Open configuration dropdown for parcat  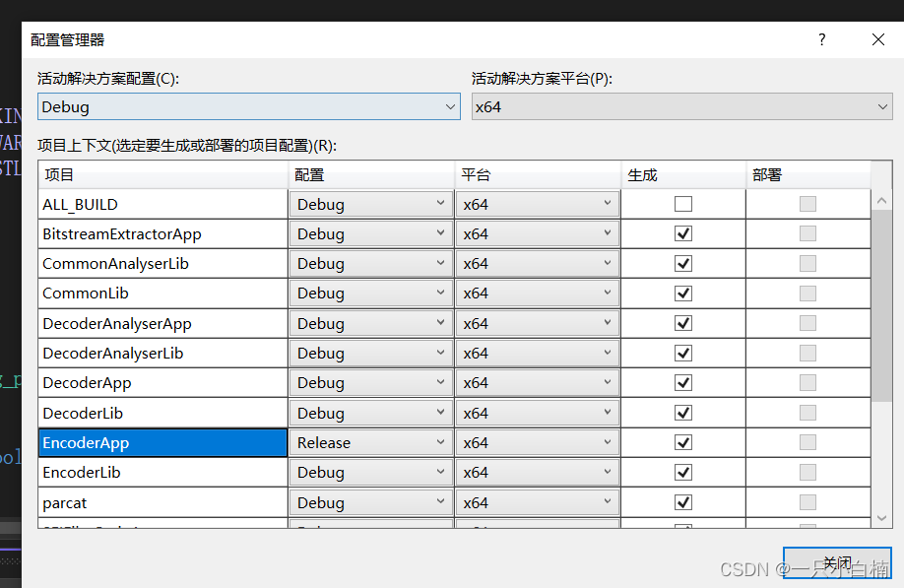370,502
